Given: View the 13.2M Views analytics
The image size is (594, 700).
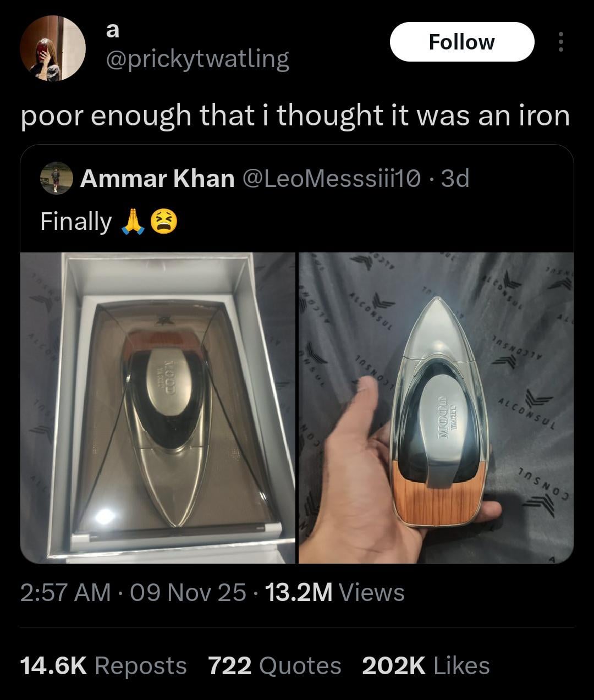Looking at the screenshot, I should coord(334,592).
